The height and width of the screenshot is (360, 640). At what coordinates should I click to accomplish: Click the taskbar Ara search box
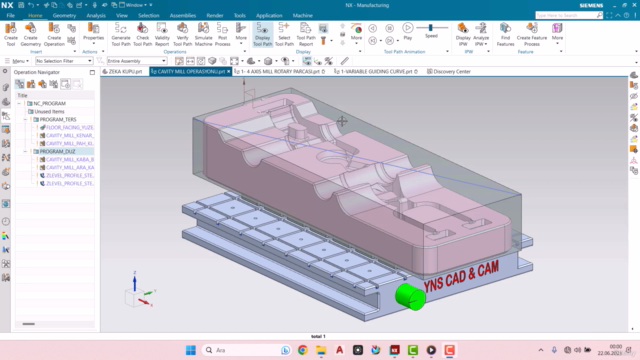247,350
